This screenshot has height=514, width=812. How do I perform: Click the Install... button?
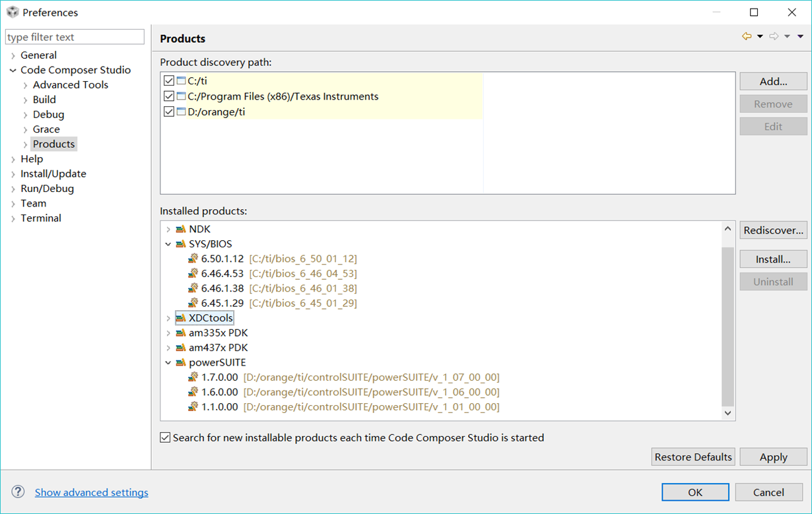(773, 259)
